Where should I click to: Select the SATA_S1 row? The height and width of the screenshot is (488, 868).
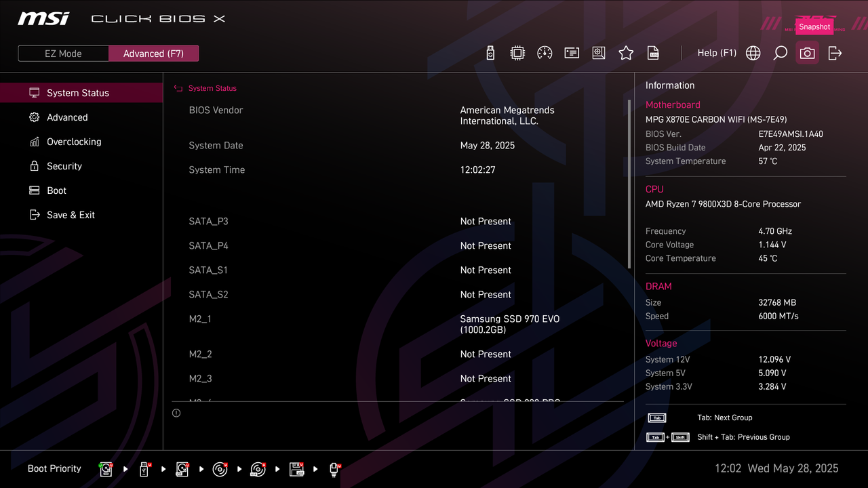[x=397, y=270]
